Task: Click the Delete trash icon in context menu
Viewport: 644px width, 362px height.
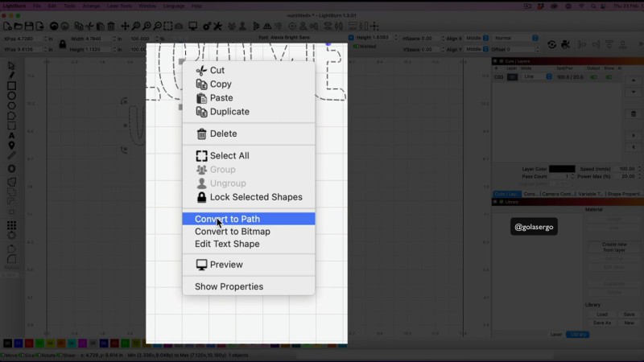Action: pos(201,134)
